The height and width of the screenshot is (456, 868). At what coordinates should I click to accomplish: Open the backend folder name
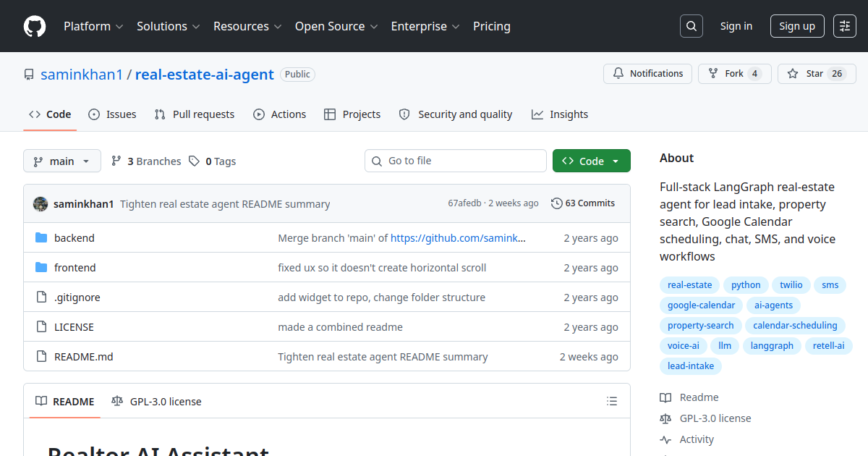point(75,237)
